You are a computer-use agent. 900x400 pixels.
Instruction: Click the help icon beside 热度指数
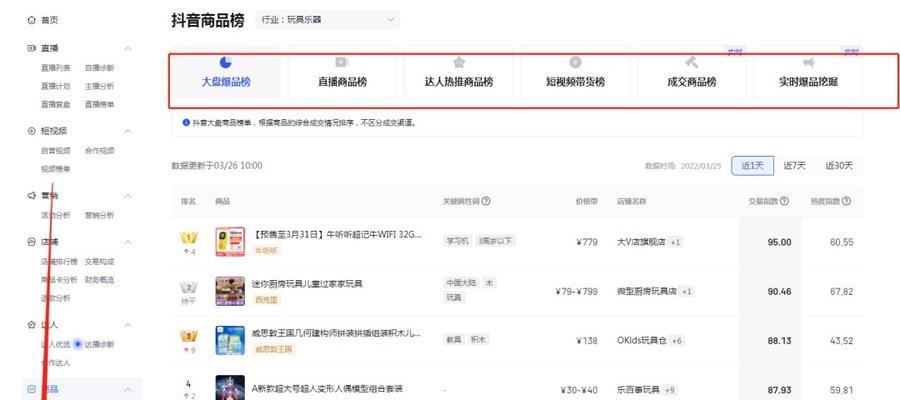pyautogui.click(x=846, y=201)
